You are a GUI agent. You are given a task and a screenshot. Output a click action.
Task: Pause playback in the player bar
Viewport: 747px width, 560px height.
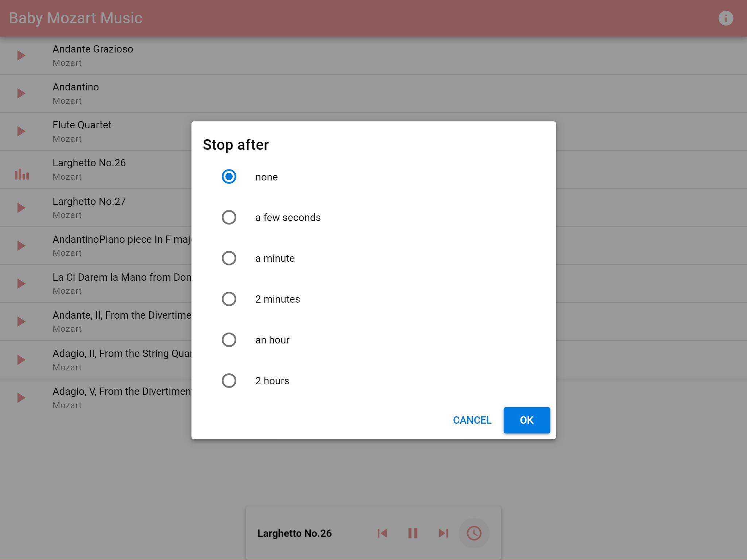tap(413, 533)
